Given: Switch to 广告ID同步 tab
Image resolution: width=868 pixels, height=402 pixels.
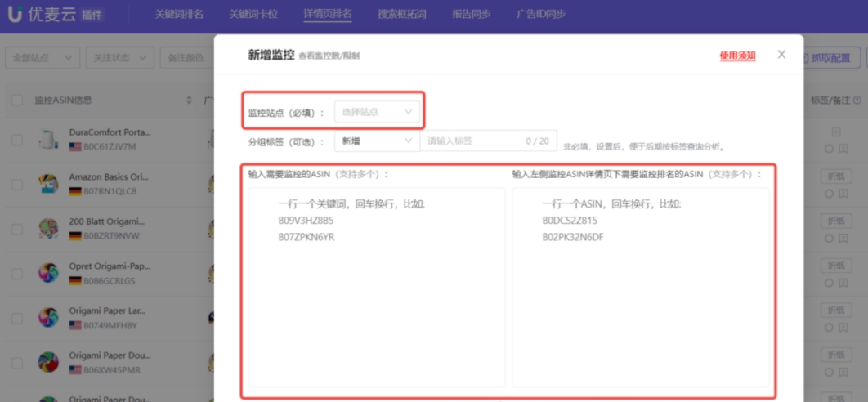Looking at the screenshot, I should click(x=541, y=15).
